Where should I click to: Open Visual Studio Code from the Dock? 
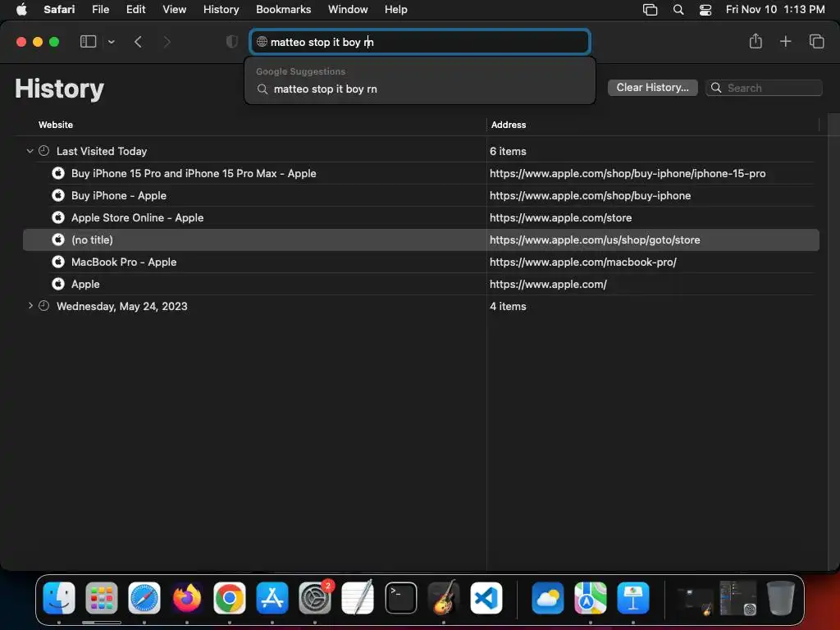[486, 597]
